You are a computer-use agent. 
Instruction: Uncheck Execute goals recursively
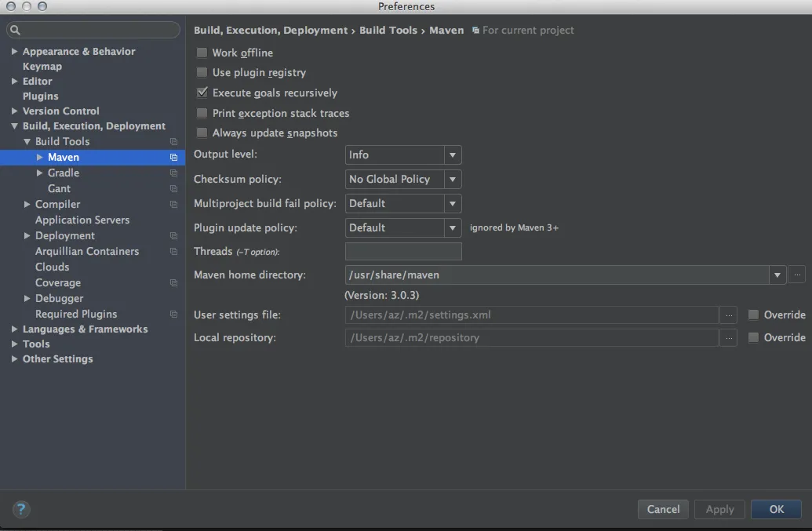coord(202,93)
